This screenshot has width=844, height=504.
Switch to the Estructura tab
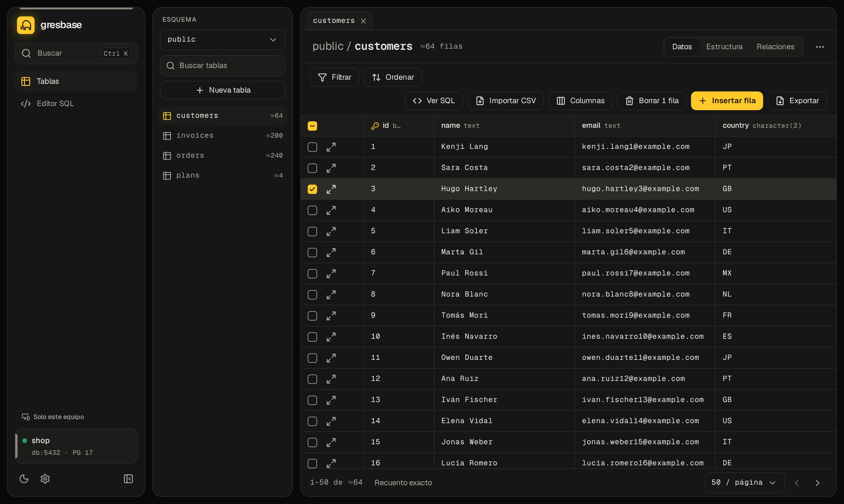724,47
